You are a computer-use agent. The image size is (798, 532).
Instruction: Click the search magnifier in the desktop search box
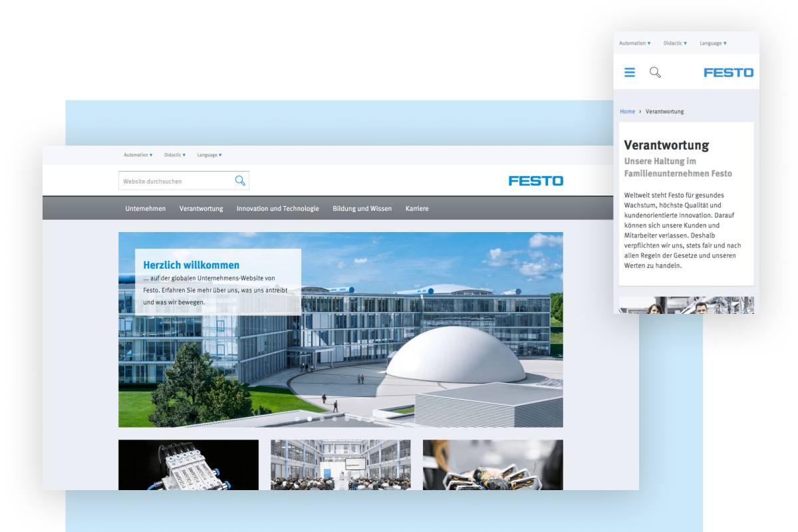[240, 181]
